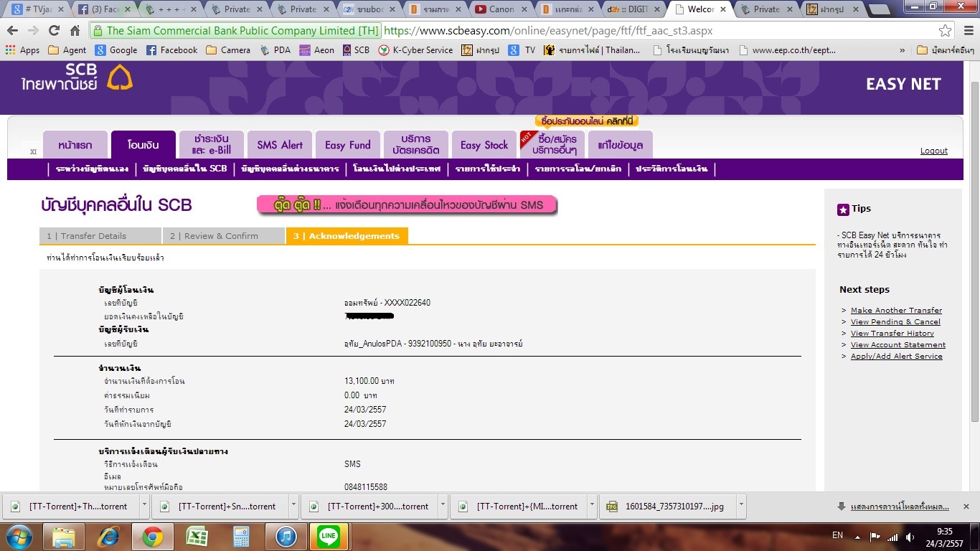980x551 pixels.
Task: Open the แก้ไขข้อมูล tab
Action: (x=621, y=145)
